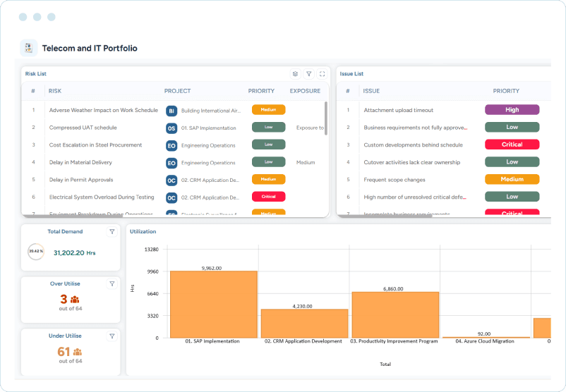566x392 pixels.
Task: Click OC avatar in Electrical System Overload row
Action: [x=171, y=197]
